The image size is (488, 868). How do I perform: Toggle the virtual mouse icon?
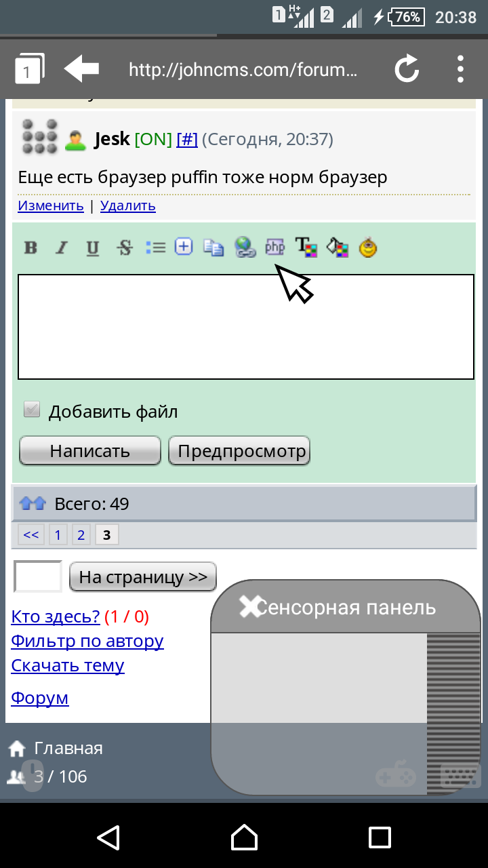pos(32,775)
